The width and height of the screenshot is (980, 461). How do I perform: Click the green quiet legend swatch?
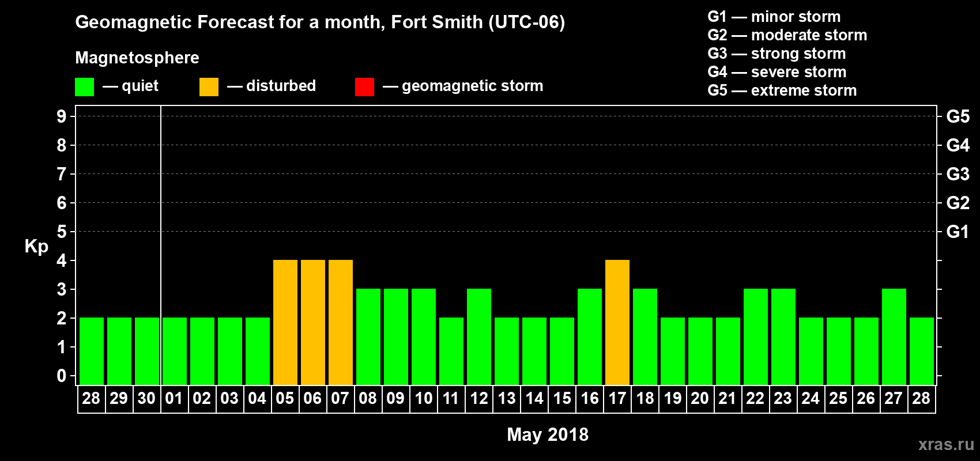(84, 87)
